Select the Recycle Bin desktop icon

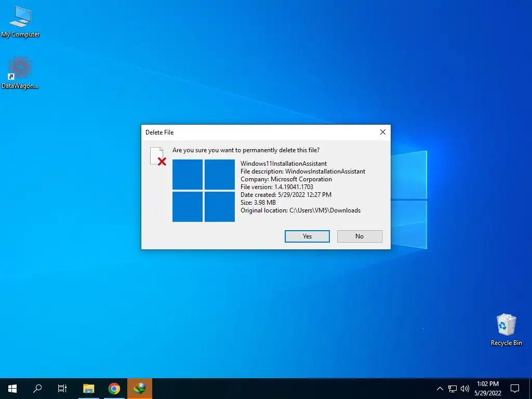506,330
